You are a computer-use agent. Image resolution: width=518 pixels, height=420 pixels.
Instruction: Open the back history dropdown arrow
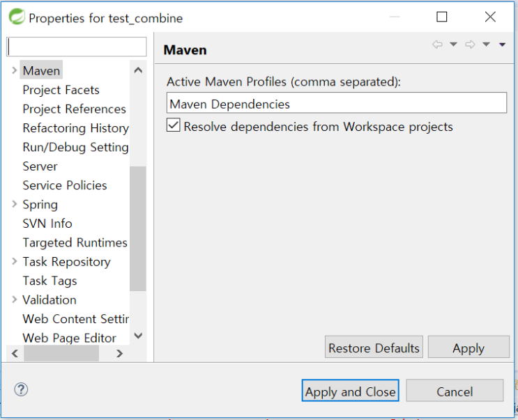[454, 44]
